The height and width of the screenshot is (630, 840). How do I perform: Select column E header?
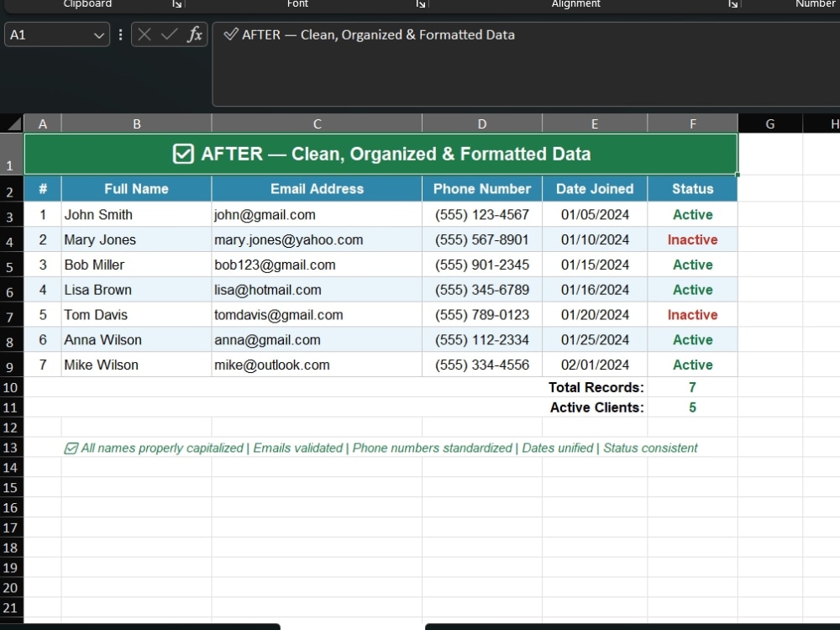[595, 123]
